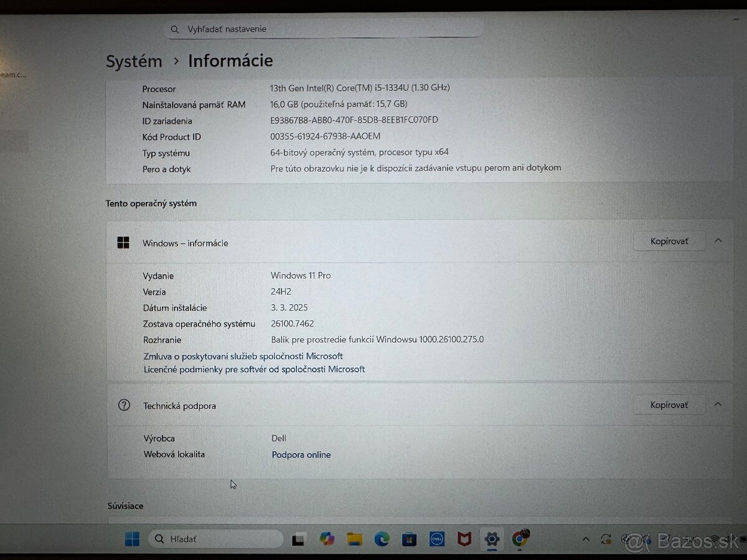Open Task View from the taskbar

[297, 539]
